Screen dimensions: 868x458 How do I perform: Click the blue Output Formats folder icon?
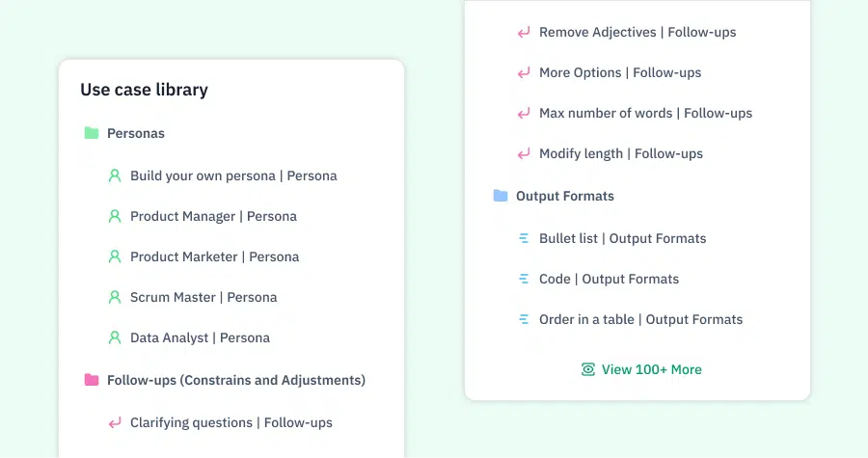[501, 196]
